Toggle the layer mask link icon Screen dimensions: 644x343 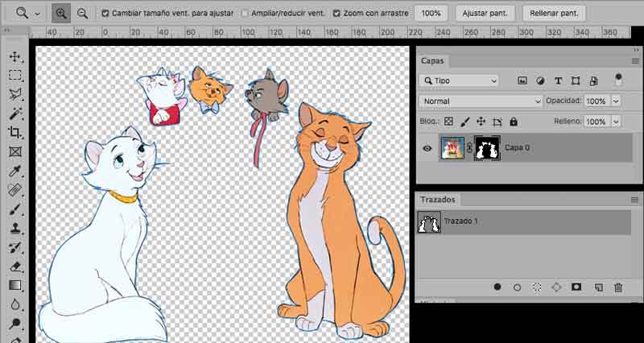point(470,148)
